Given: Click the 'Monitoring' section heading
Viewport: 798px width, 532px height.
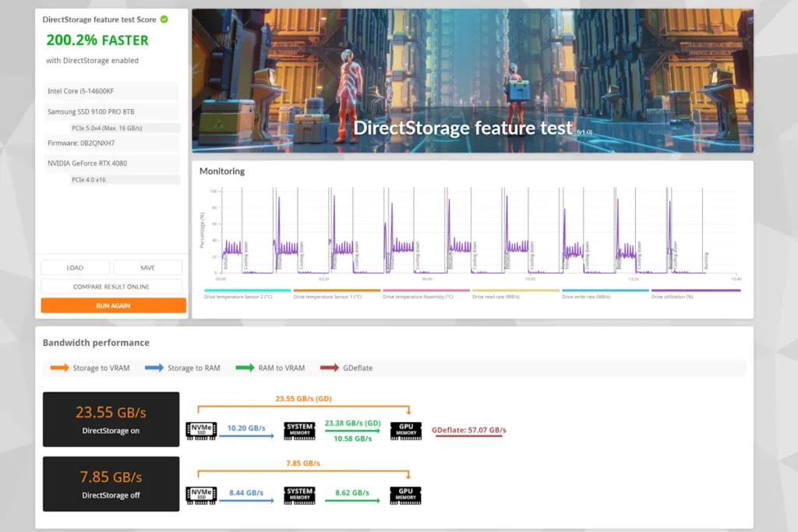Looking at the screenshot, I should coord(222,171).
